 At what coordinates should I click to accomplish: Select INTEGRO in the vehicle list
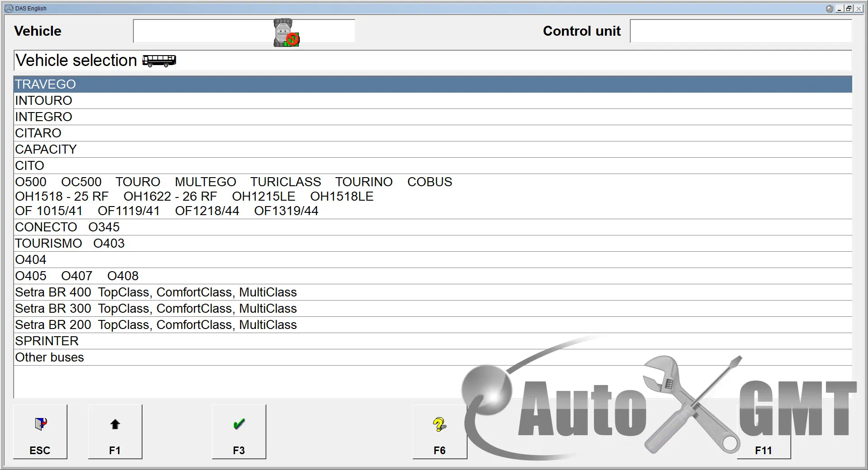click(433, 117)
